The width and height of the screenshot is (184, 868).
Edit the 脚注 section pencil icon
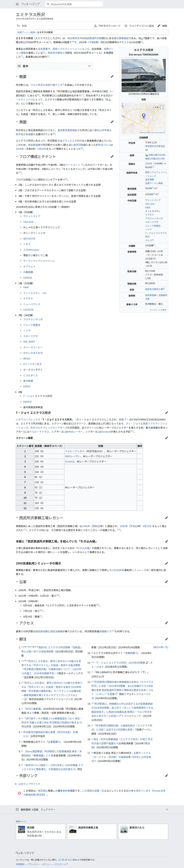point(166,639)
